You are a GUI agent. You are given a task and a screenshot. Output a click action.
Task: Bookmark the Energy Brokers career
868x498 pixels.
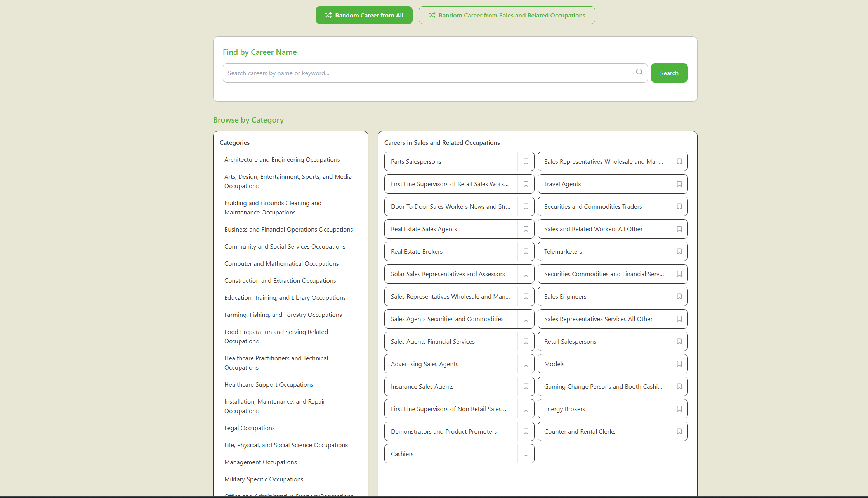[679, 409]
